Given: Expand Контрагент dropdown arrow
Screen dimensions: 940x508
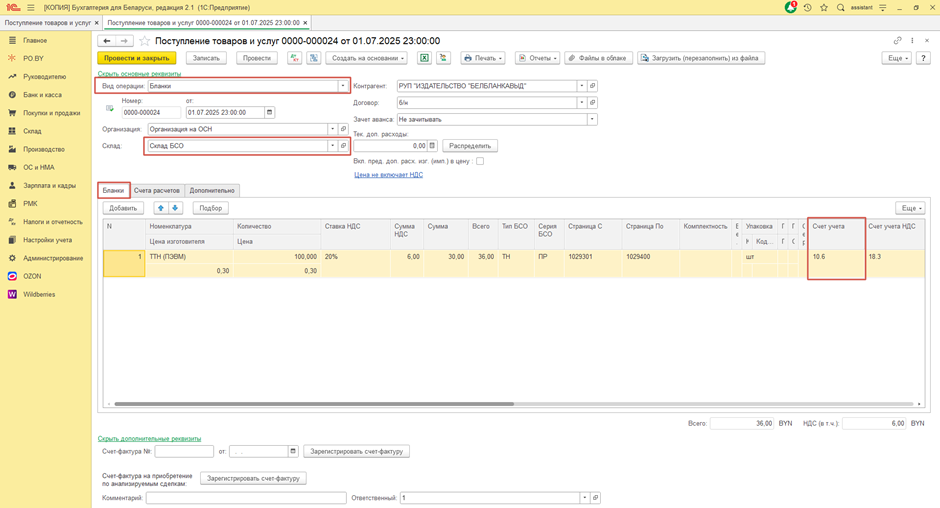Looking at the screenshot, I should point(582,86).
